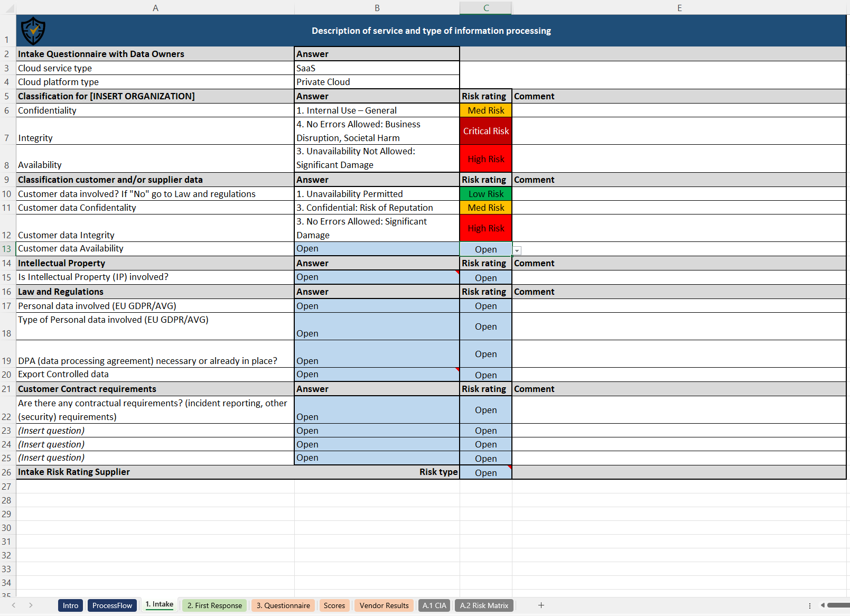
Task: Open the ProcessFlow tab
Action: point(112,605)
